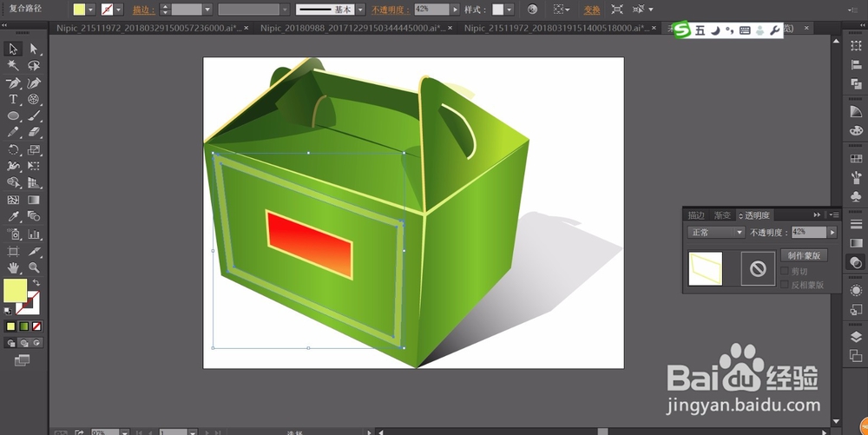This screenshot has height=435, width=868.
Task: Open control bar opacity slider arrow
Action: point(455,10)
